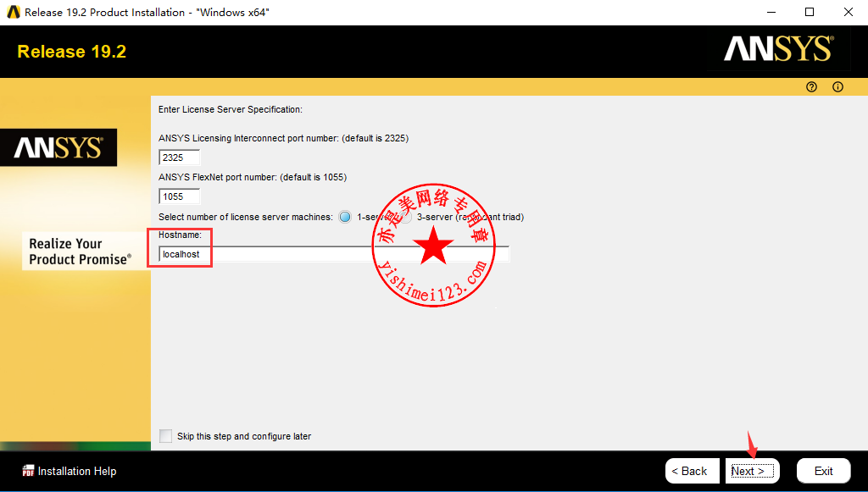Open the Installation Help link
Screen dimensions: 868x492
[77, 471]
